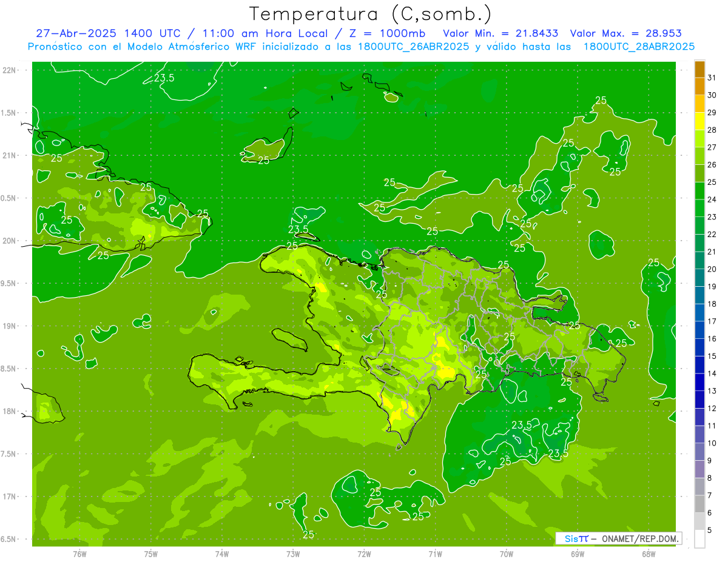728x562 pixels.
Task: Click the '22N' latitude axis label
Action: tap(9, 70)
